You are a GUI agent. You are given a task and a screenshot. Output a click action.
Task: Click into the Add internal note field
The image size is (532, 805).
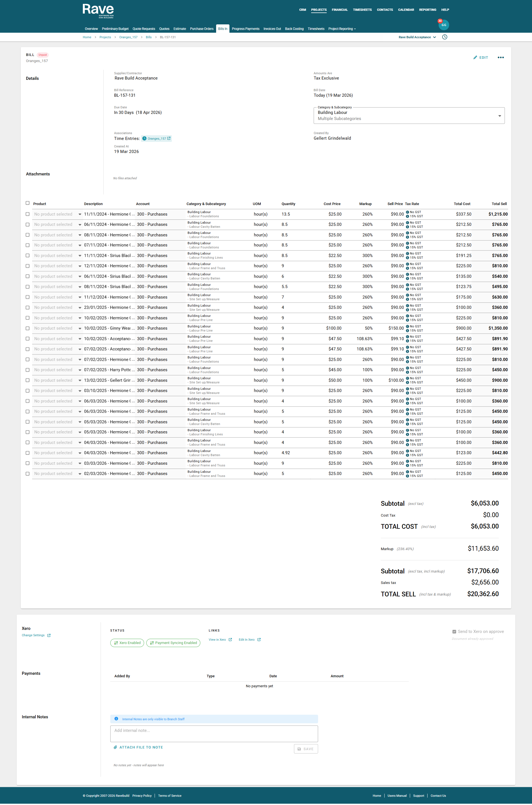coord(214,734)
